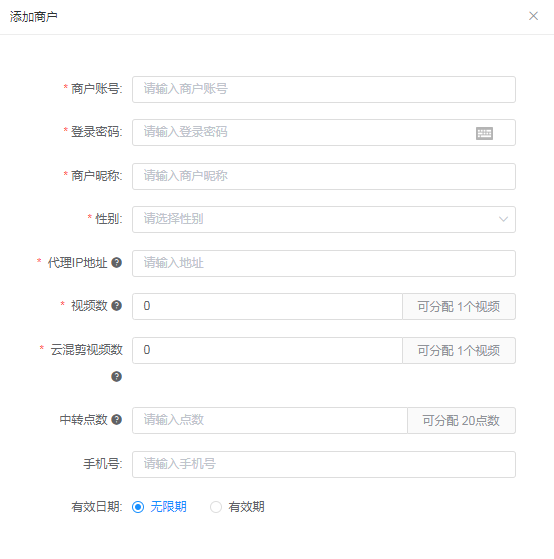554x559 pixels.
Task: Focus the 请输入地址 proxy IP field
Action: 324,263
